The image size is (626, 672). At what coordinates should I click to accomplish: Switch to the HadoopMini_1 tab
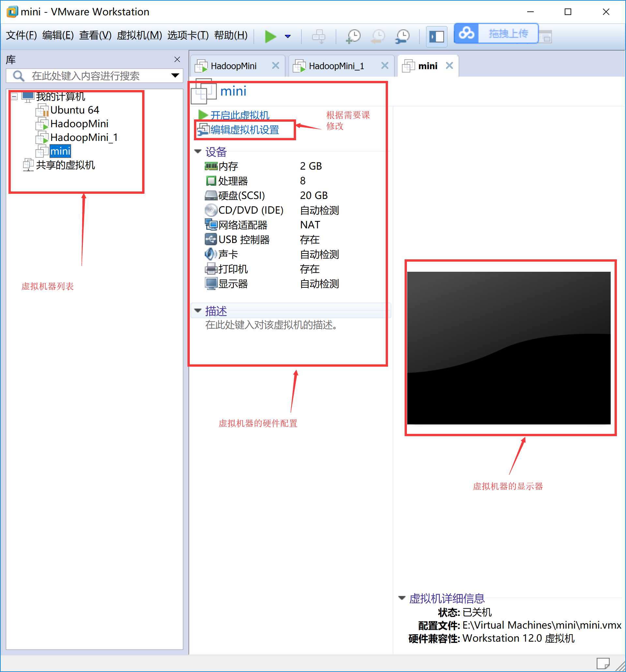tap(336, 66)
